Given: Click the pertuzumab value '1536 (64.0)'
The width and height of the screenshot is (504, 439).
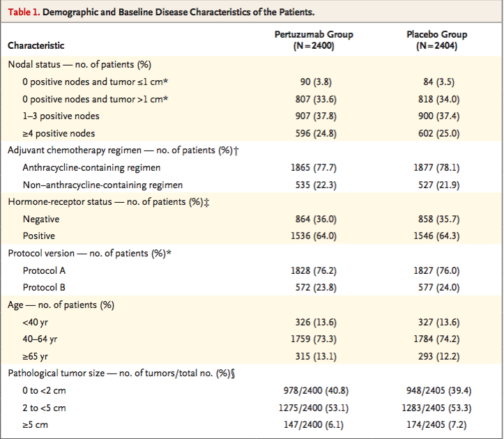Looking at the screenshot, I should point(314,236).
